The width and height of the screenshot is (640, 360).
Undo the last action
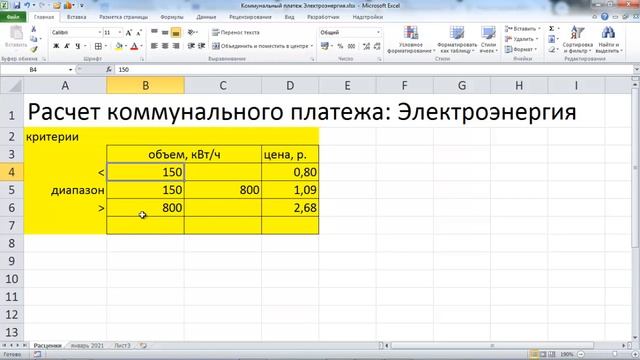click(27, 5)
